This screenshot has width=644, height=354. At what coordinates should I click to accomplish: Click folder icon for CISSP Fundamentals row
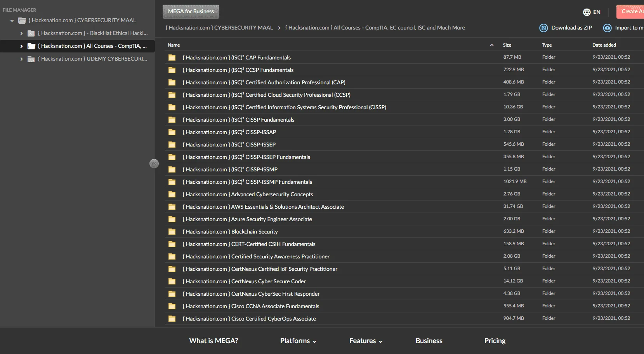(172, 120)
